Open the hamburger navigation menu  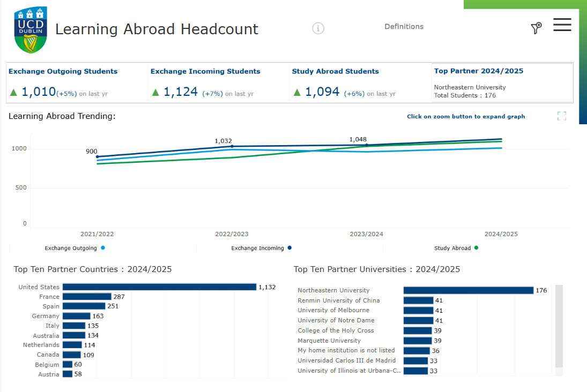pos(562,25)
